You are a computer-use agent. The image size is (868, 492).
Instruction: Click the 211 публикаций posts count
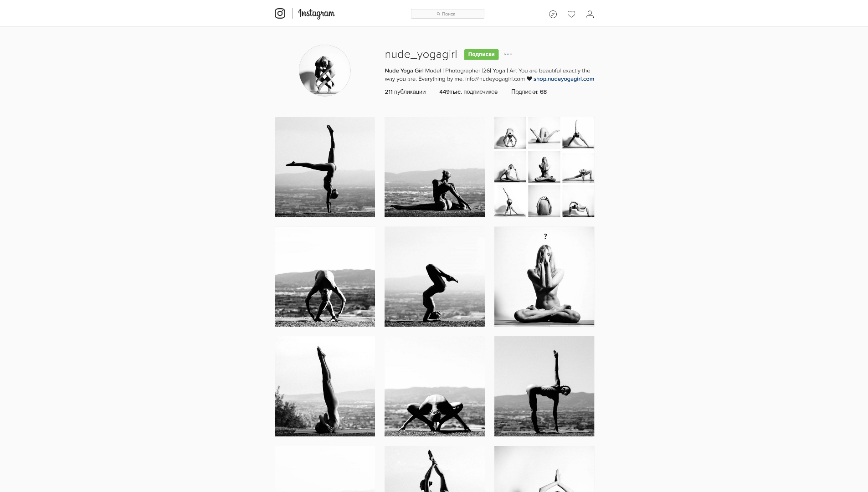tap(405, 92)
